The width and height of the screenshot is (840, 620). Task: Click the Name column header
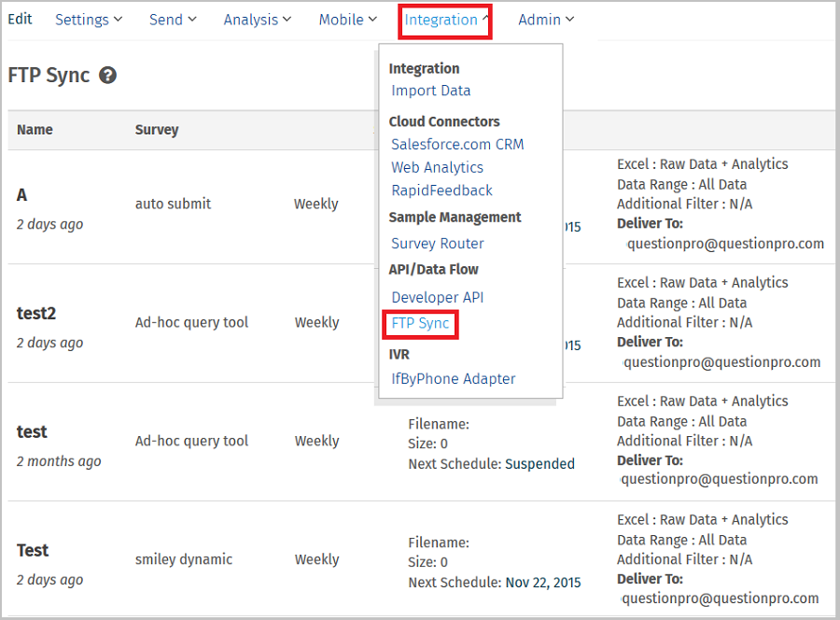(x=35, y=130)
